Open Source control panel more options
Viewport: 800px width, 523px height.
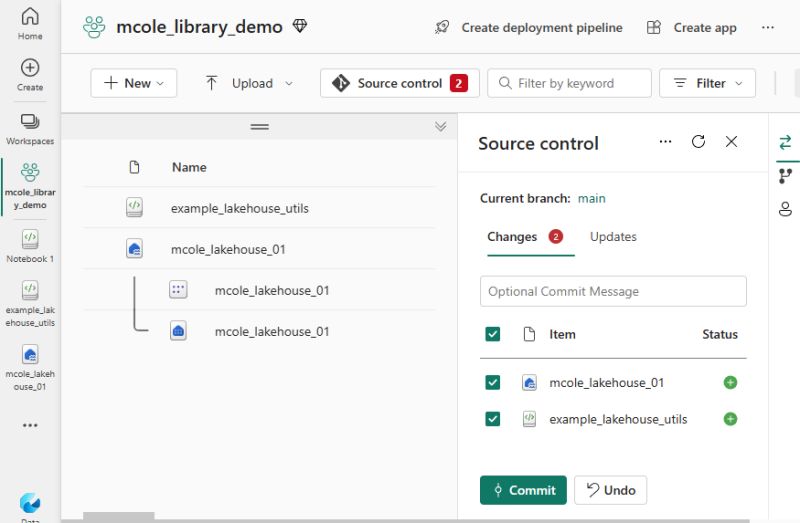(665, 142)
